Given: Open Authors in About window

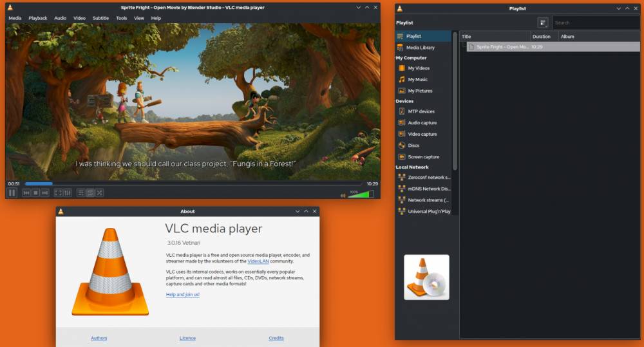Looking at the screenshot, I should (99, 338).
